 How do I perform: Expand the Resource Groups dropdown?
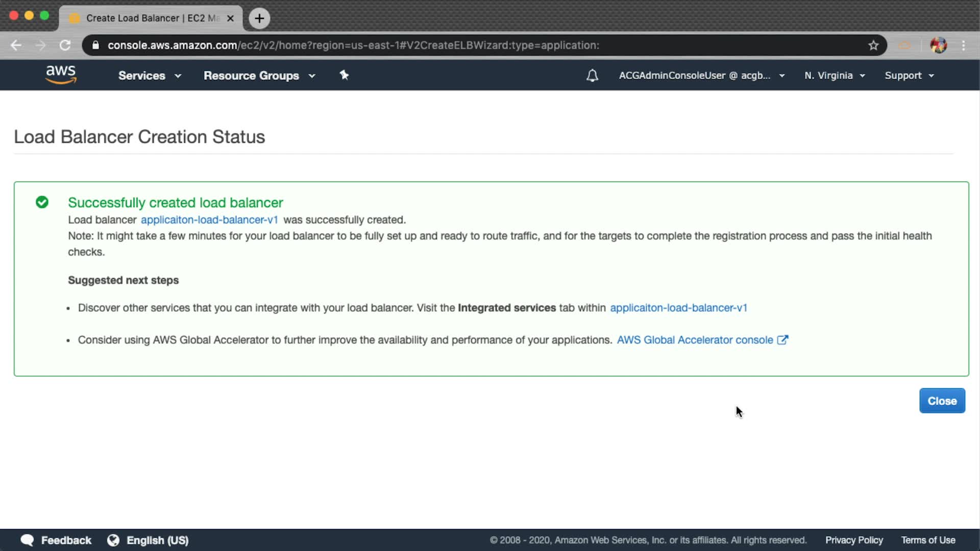pyautogui.click(x=259, y=76)
